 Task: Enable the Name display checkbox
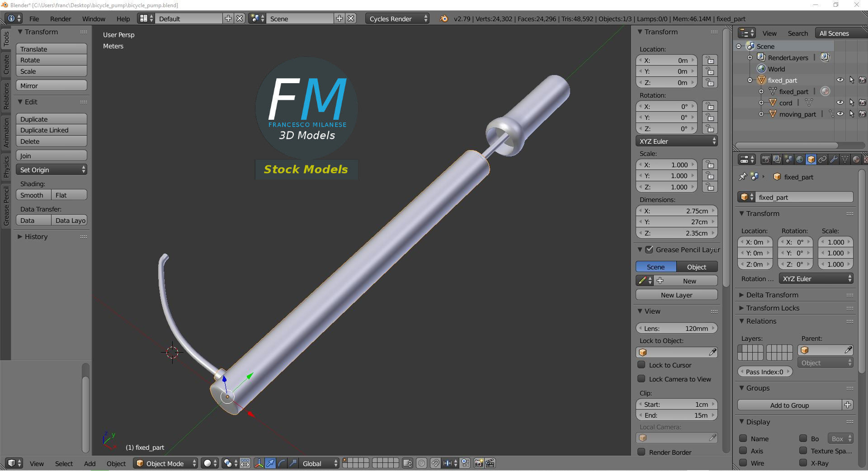(743, 438)
